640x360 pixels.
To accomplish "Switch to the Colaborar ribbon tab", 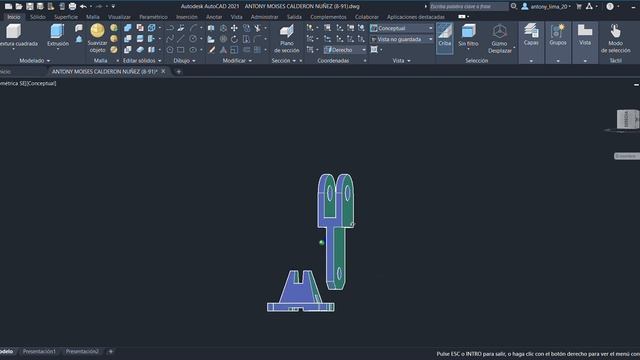I will pos(367,17).
